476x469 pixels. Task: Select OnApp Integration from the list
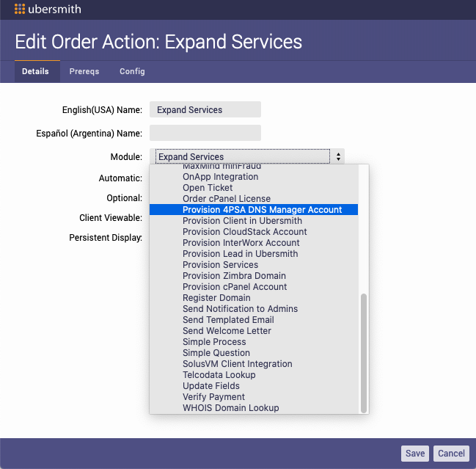(x=254, y=176)
